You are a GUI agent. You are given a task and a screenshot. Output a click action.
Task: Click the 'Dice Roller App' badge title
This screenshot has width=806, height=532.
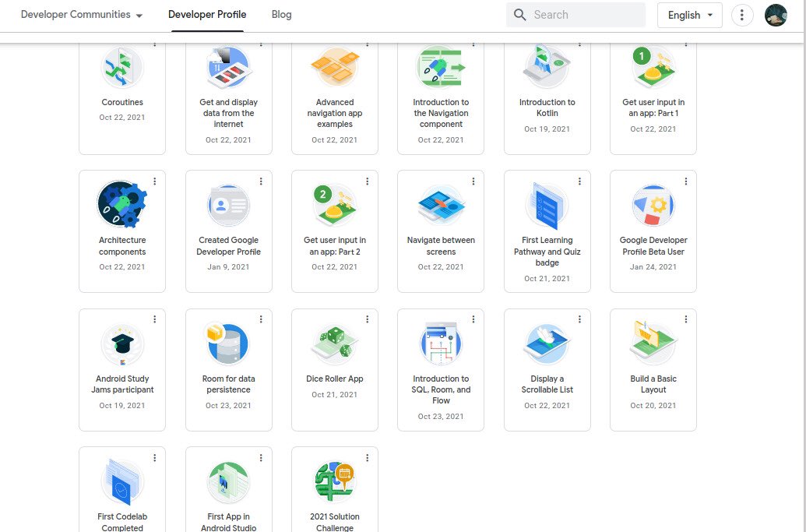tap(335, 379)
